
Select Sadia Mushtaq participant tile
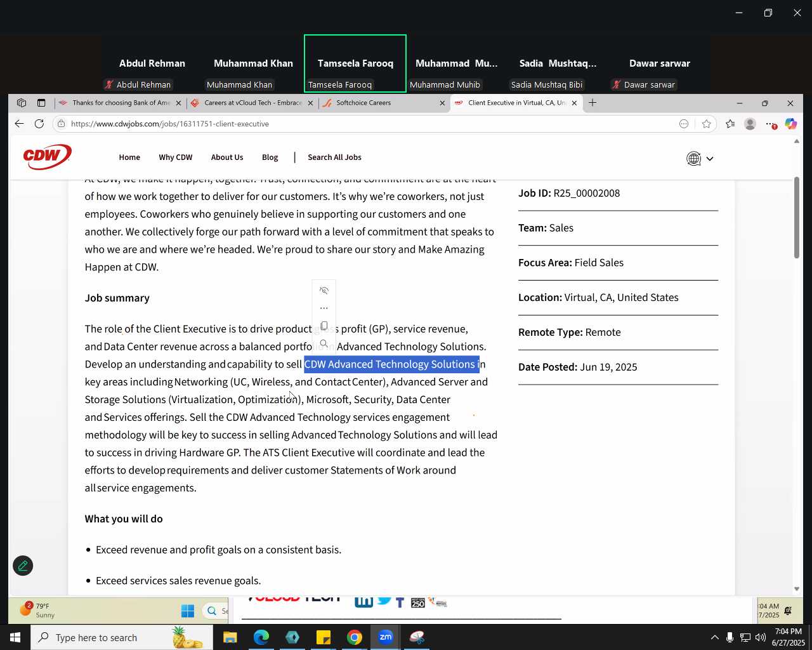click(558, 63)
